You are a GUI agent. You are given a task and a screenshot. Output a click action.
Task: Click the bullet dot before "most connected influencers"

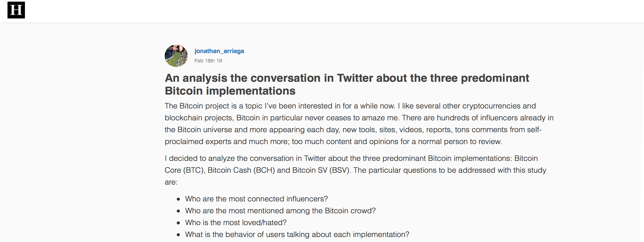[178, 199]
